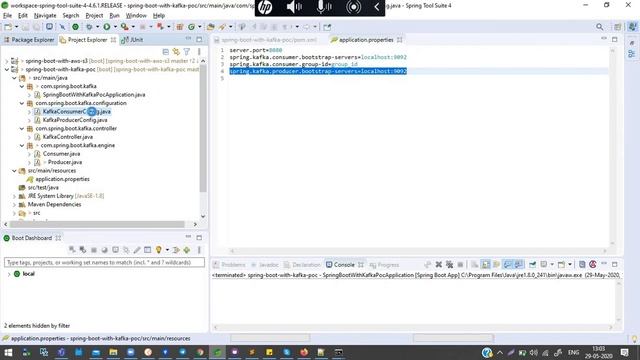Click the Boot Dashboard filter text field
Viewport: 640px width, 360px height.
coord(104,262)
